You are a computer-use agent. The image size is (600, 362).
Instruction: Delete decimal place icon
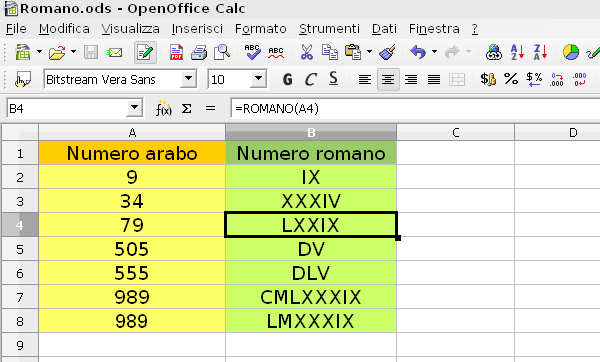tap(579, 80)
